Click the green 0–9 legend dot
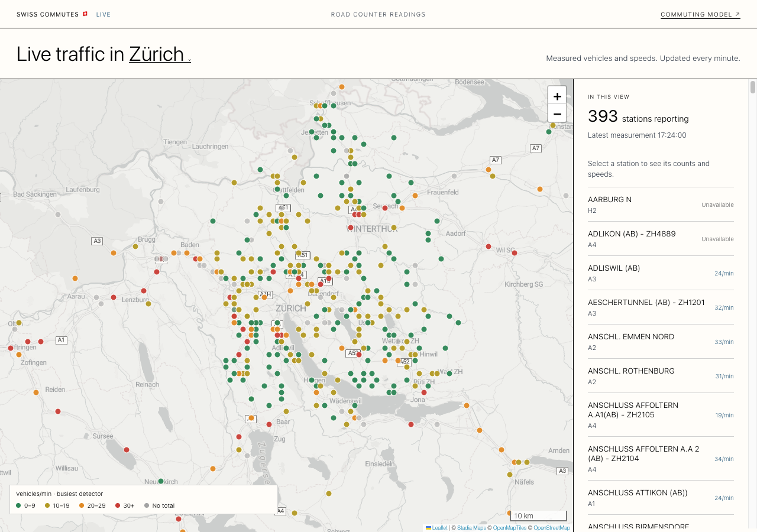Image resolution: width=757 pixels, height=532 pixels. click(x=18, y=505)
